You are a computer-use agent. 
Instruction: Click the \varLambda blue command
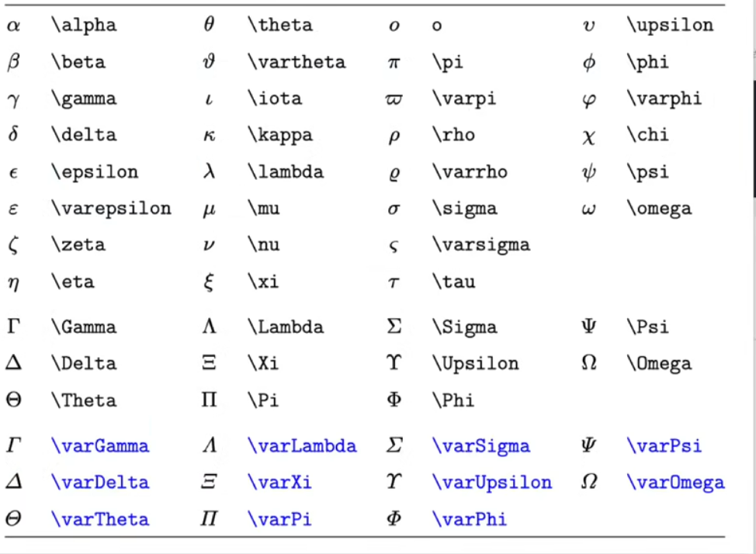point(302,446)
